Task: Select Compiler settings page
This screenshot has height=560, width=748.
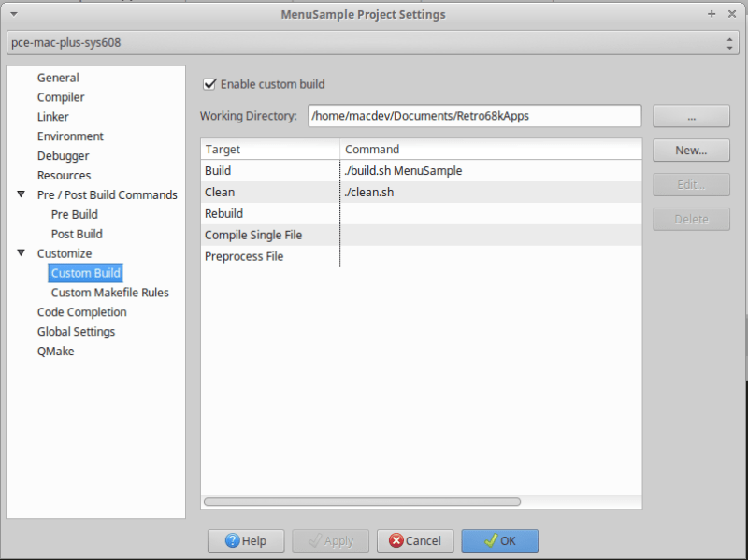Action: pos(61,97)
